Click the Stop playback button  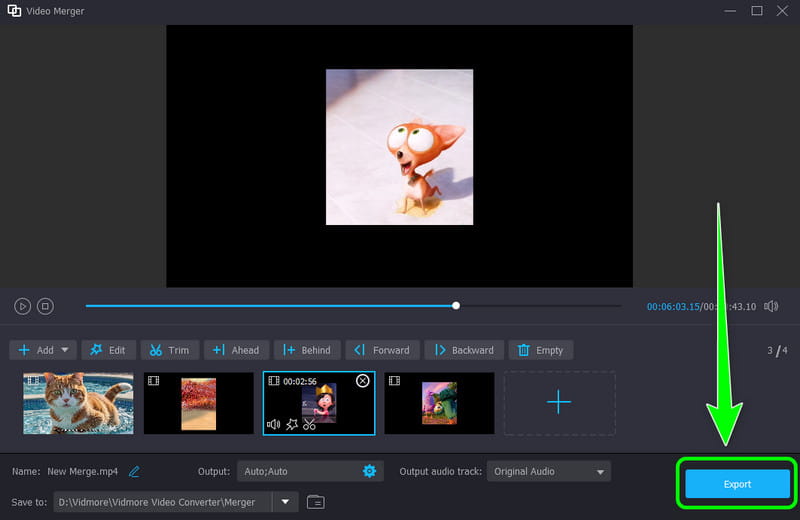tap(45, 306)
